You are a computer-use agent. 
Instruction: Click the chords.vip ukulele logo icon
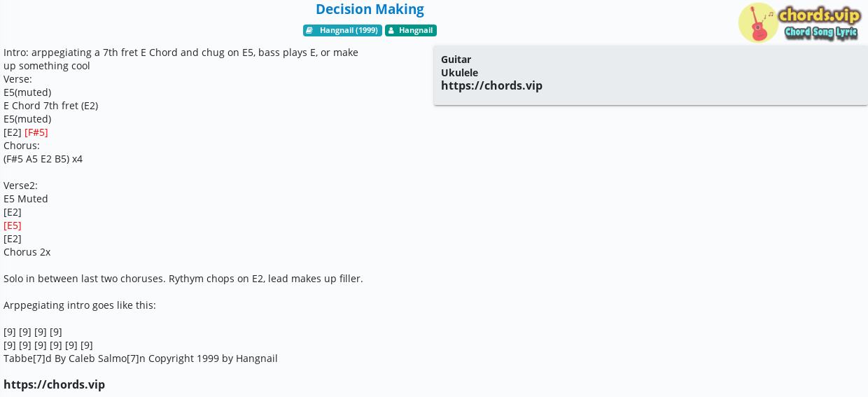758,22
